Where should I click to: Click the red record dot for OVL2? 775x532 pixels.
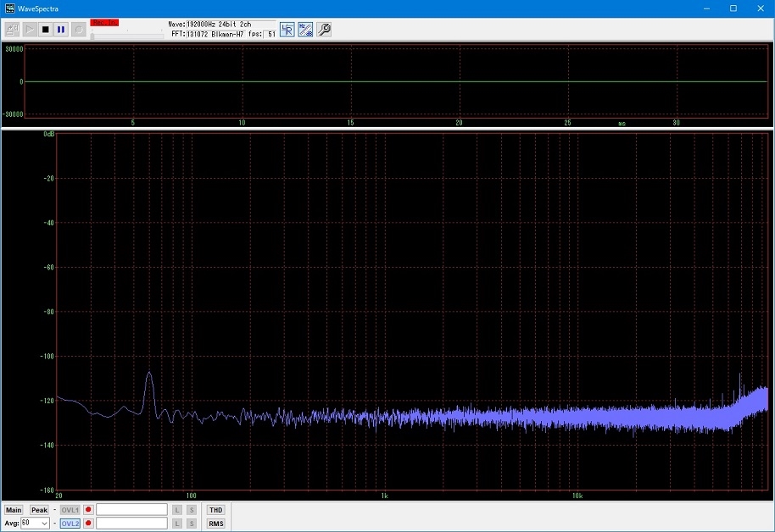88,524
